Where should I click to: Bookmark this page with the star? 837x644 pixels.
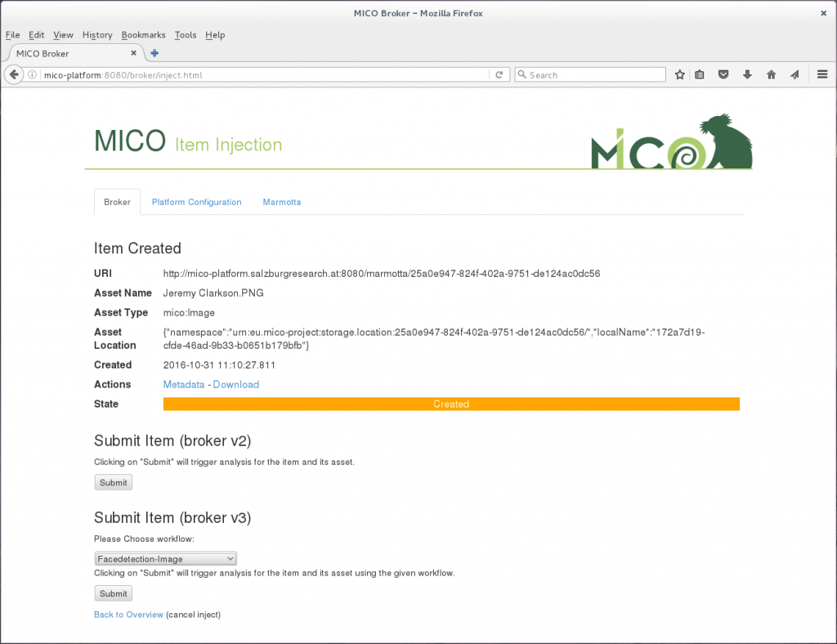[x=679, y=74]
